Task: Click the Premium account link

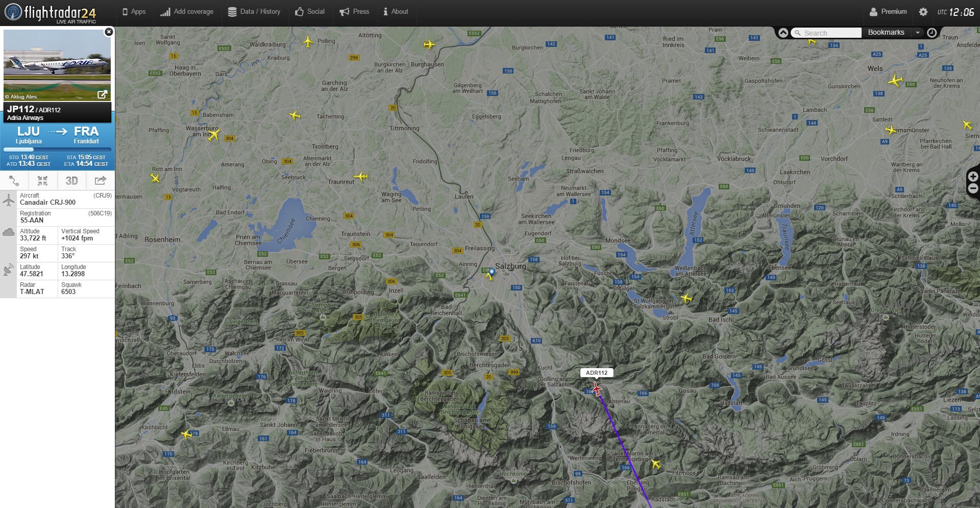Action: pos(888,12)
